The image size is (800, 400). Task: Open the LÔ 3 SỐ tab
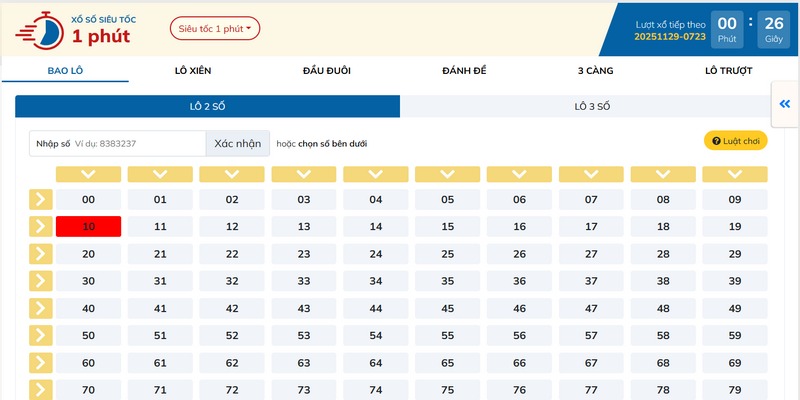(592, 106)
